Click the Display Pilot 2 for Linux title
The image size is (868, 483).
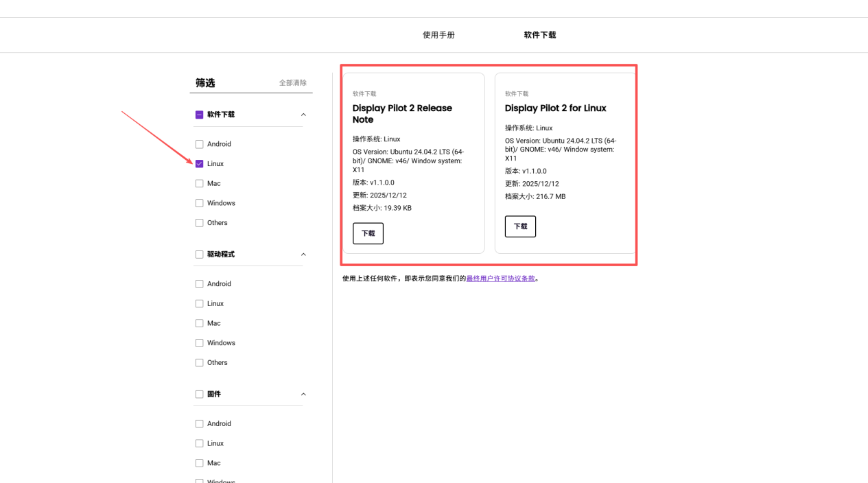556,108
